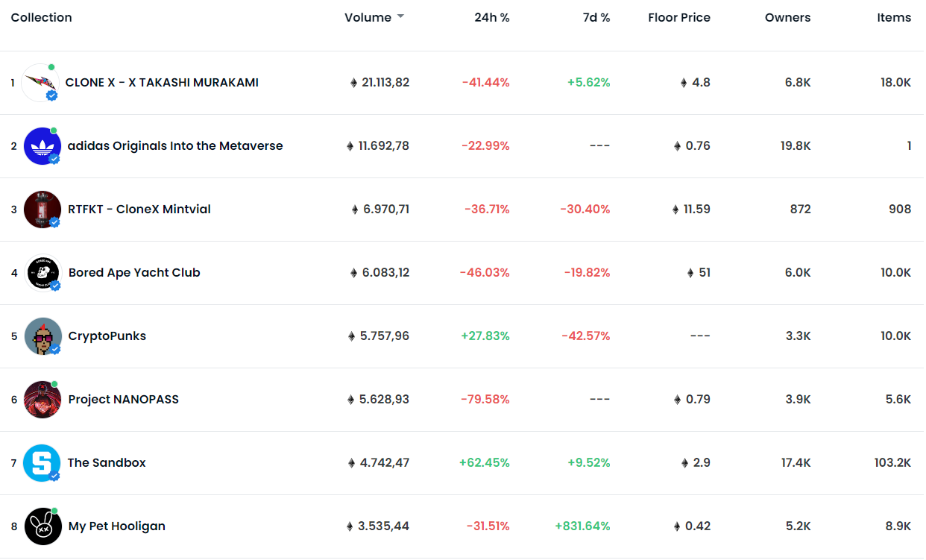Sort the table by 24h % column

(491, 17)
